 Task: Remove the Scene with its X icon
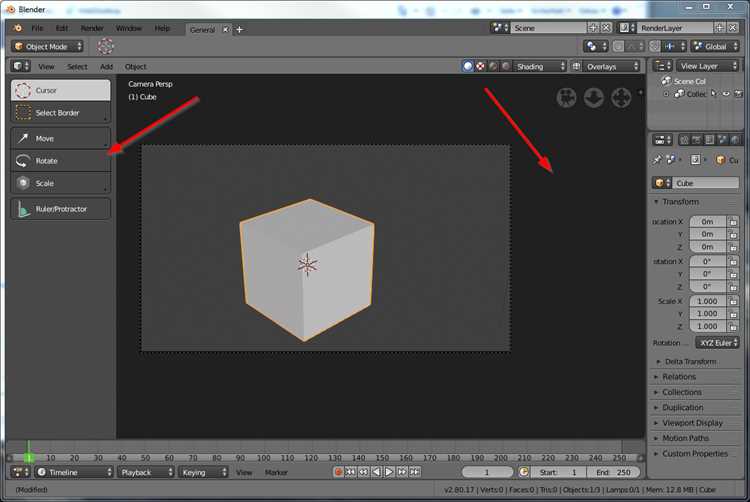tap(606, 28)
